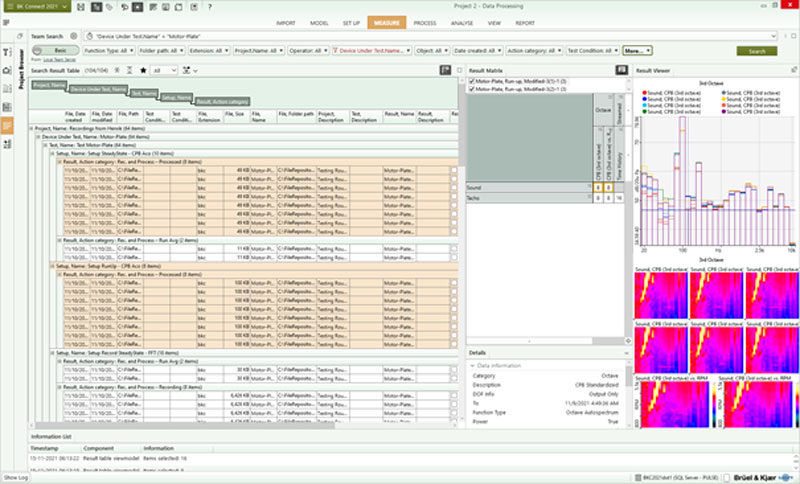
Task: Open the Date created filter dropdown
Action: click(x=478, y=50)
